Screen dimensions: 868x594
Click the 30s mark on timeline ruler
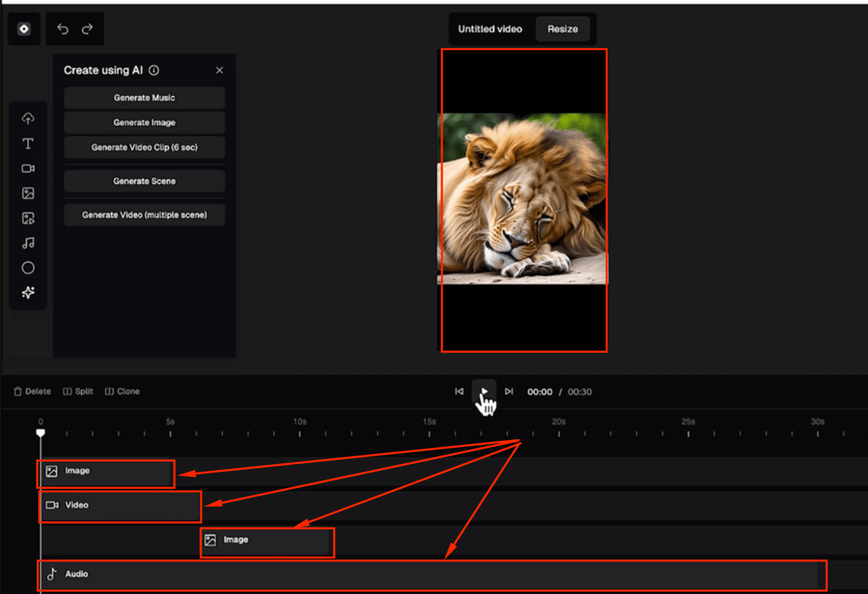point(818,422)
